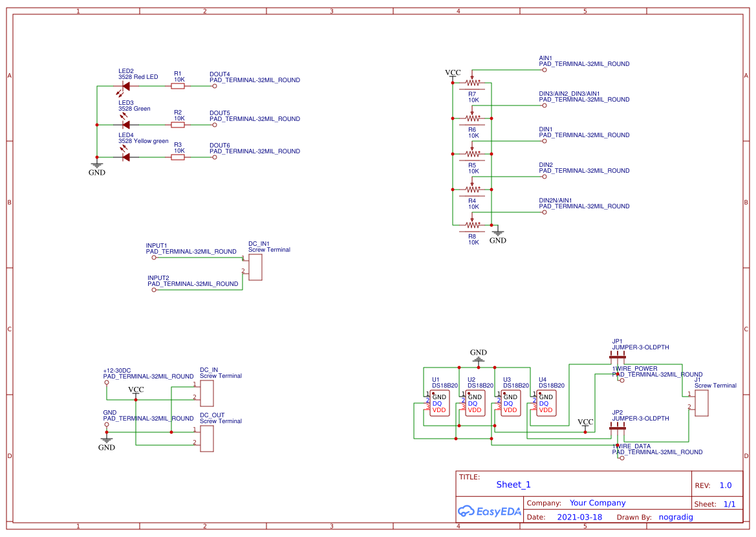This screenshot has height=537, width=756.
Task: Click the R1 10K resistor symbol
Action: point(178,86)
